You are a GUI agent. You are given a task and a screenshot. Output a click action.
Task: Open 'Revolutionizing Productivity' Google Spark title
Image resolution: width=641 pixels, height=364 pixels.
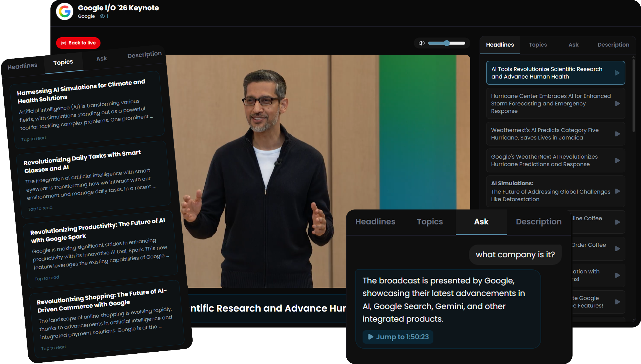(x=98, y=230)
